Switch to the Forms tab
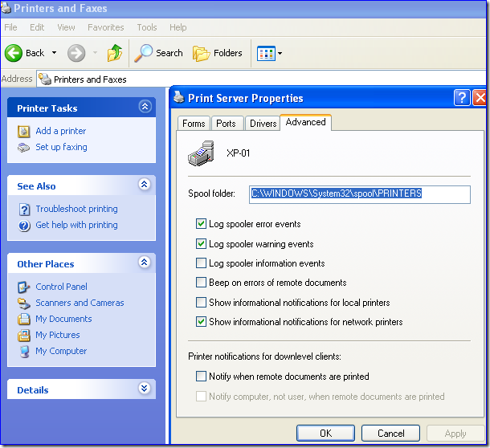 click(194, 124)
